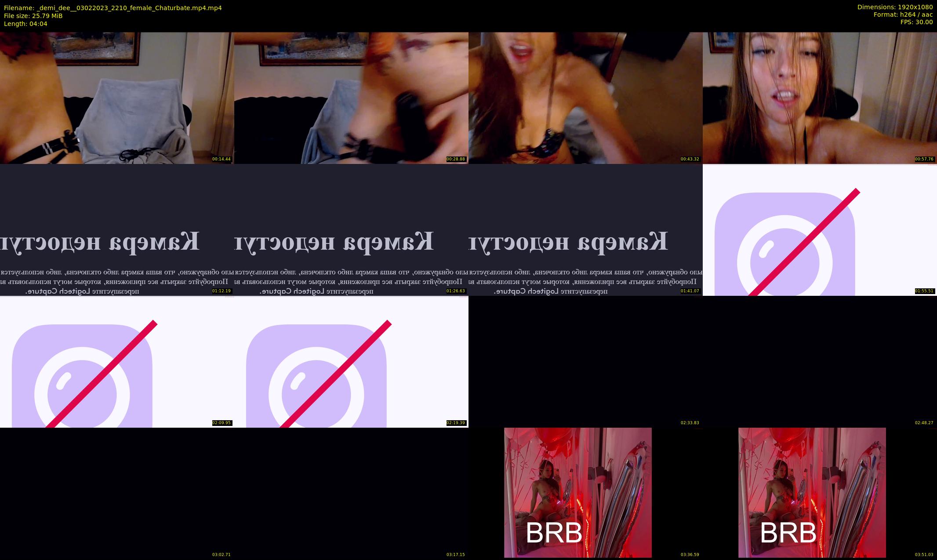Open the frame thumbnail stamped 00:43.32
This screenshot has width=937, height=560.
click(585, 98)
